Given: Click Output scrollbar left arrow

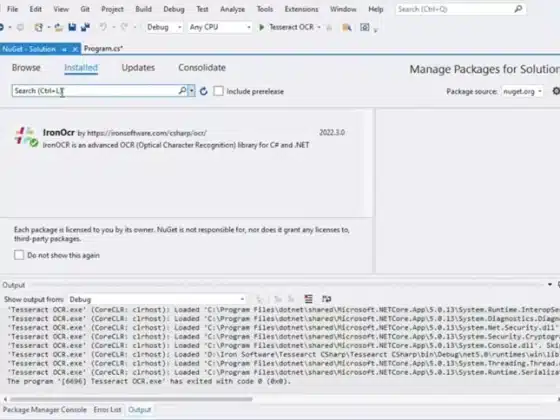Looking at the screenshot, I should coord(5,399).
